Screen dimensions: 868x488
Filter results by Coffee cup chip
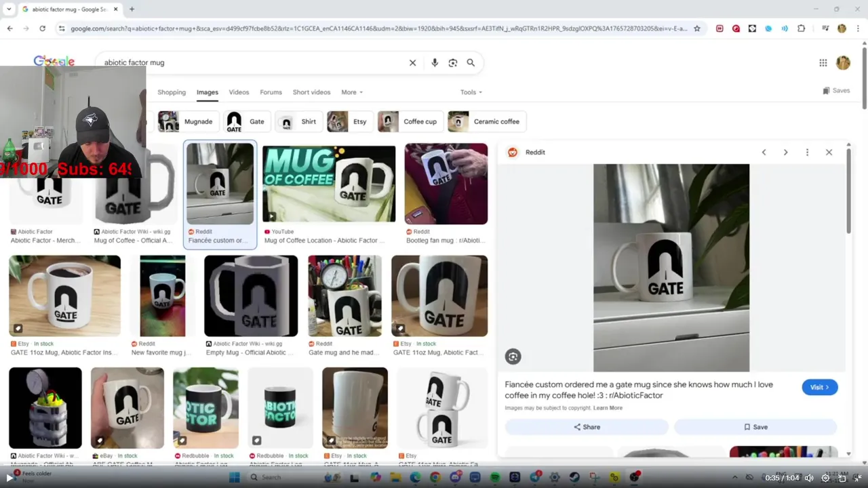point(410,121)
